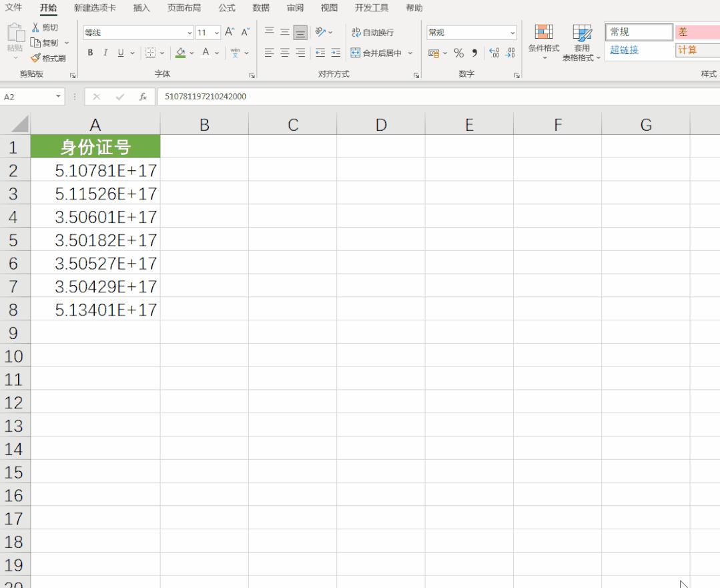The height and width of the screenshot is (588, 720).
Task: Open the Number group dialog launcher
Action: click(516, 75)
